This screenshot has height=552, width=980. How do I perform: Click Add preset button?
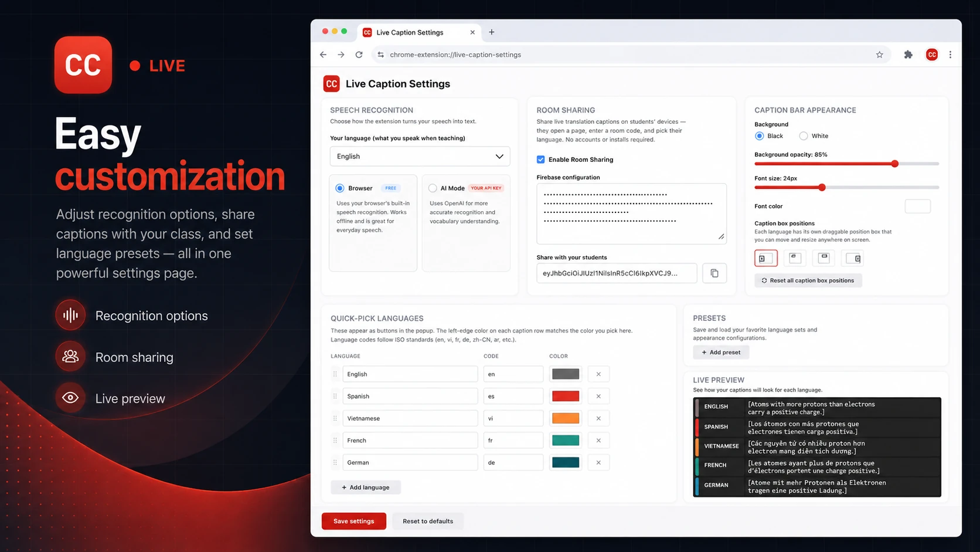click(721, 353)
